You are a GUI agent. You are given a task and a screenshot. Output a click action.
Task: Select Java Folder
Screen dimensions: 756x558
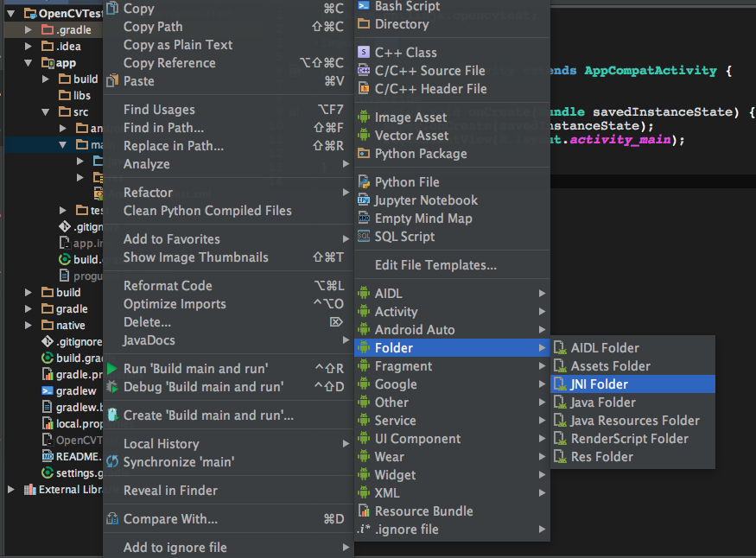click(x=633, y=403)
